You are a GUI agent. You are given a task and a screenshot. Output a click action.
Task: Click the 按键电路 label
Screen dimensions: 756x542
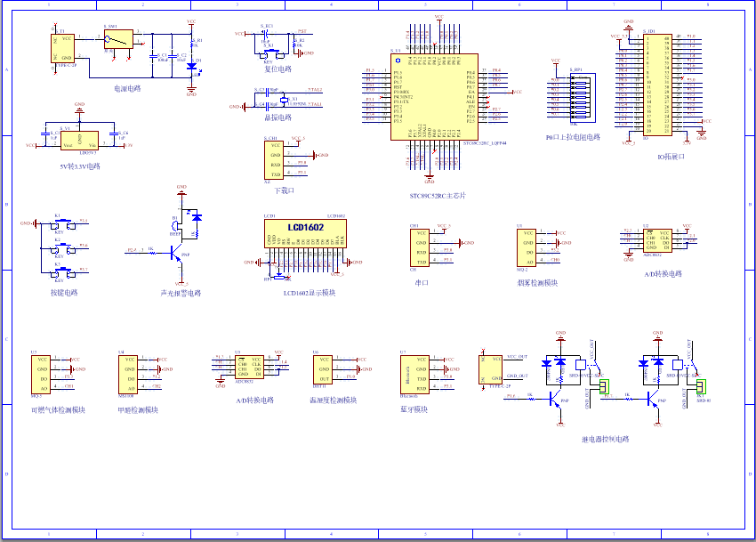tap(64, 293)
